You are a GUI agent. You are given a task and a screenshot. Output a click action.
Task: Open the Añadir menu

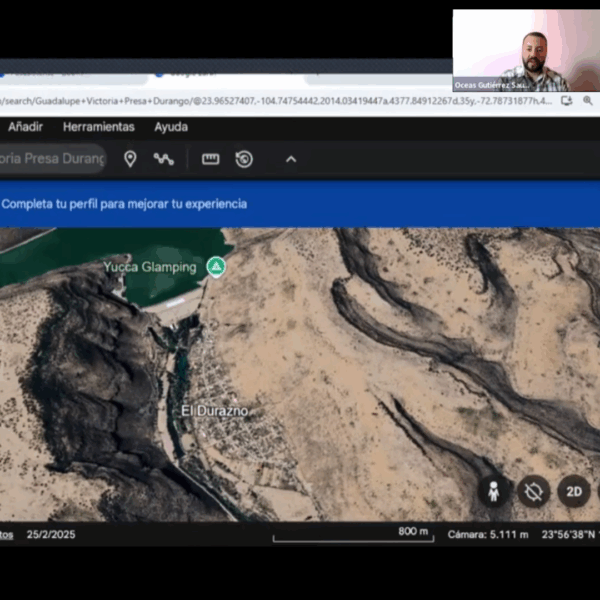click(25, 127)
